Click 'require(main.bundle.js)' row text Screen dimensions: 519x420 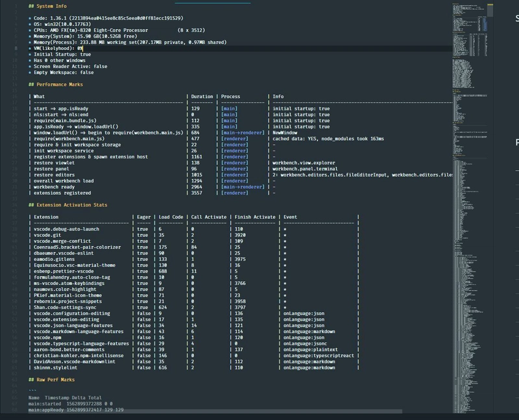65,121
